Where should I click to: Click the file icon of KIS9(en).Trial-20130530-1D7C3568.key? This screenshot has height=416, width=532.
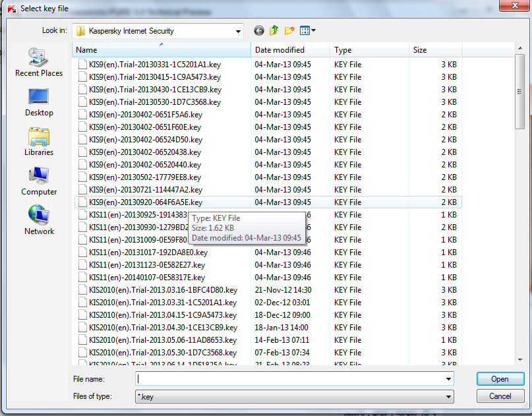coord(82,102)
